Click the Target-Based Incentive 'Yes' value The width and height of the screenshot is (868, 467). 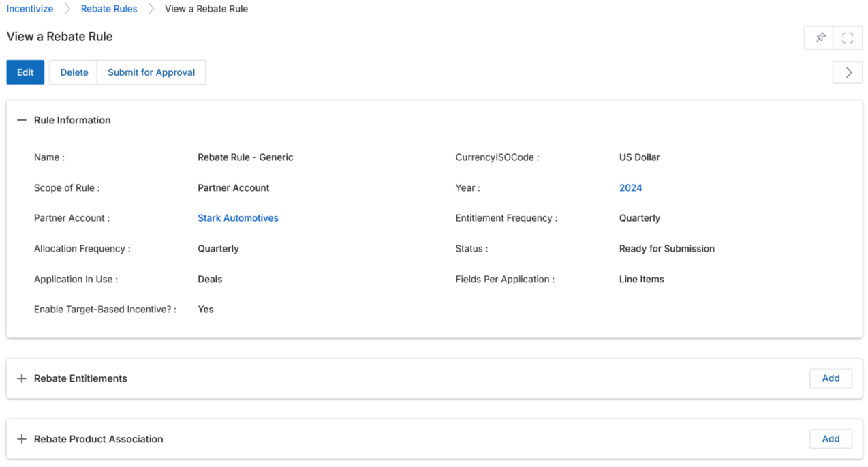click(206, 310)
